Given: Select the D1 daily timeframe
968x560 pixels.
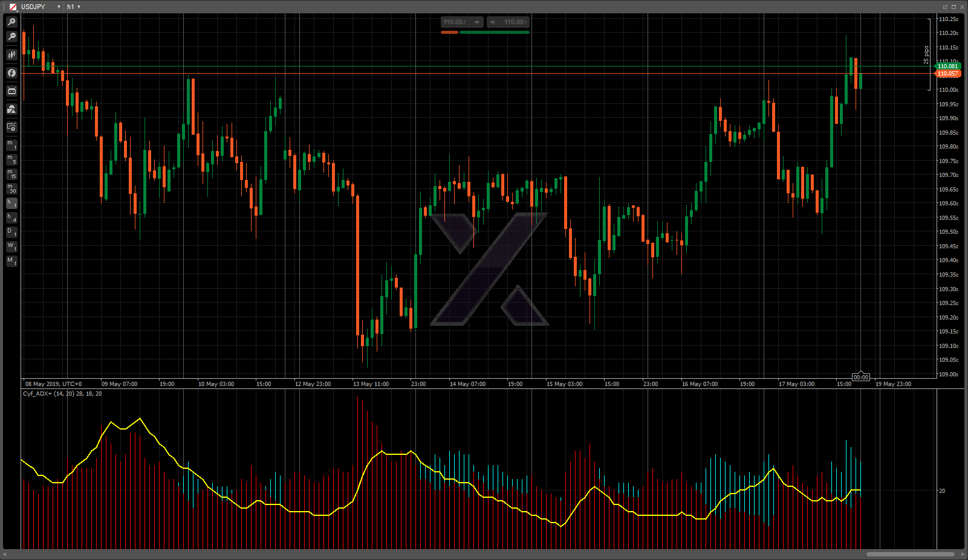Looking at the screenshot, I should pos(11,232).
